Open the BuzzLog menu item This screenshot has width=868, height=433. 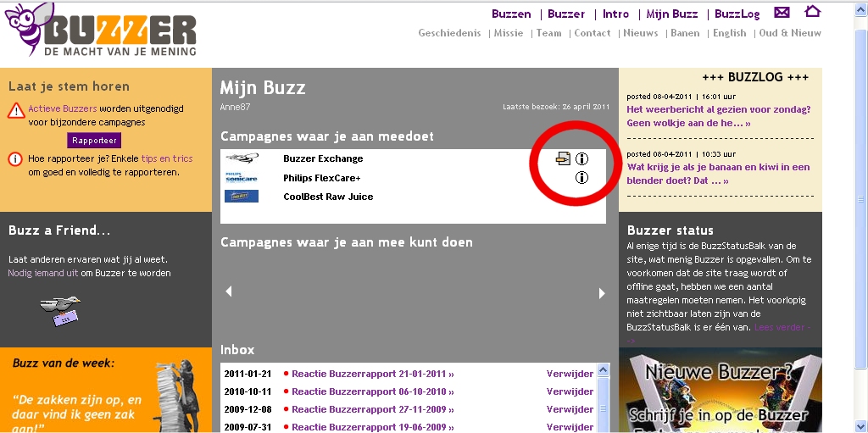click(737, 14)
